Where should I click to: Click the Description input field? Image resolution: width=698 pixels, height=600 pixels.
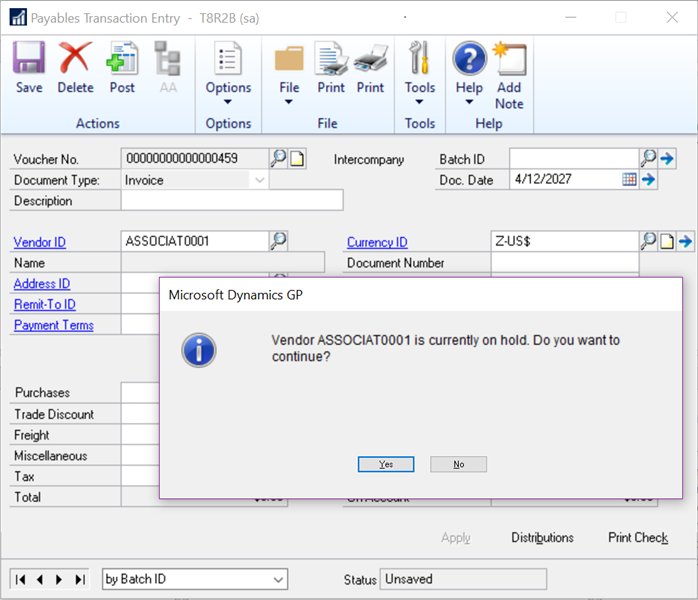(231, 201)
